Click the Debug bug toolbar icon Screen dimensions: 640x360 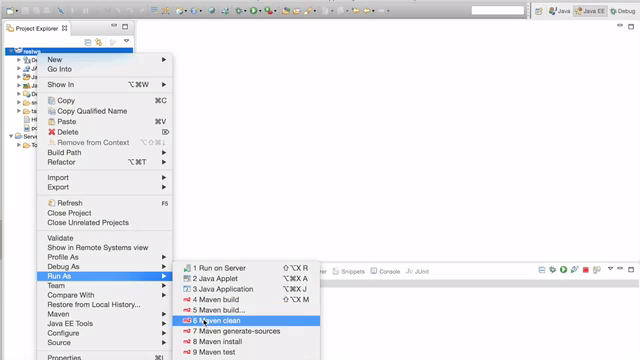[x=239, y=11]
